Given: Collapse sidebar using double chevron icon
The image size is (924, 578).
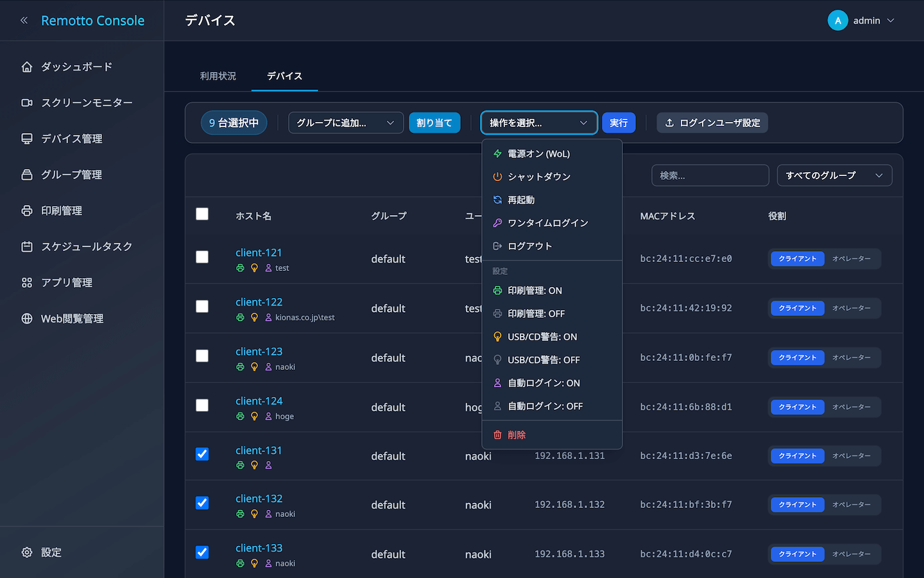Looking at the screenshot, I should click(24, 21).
